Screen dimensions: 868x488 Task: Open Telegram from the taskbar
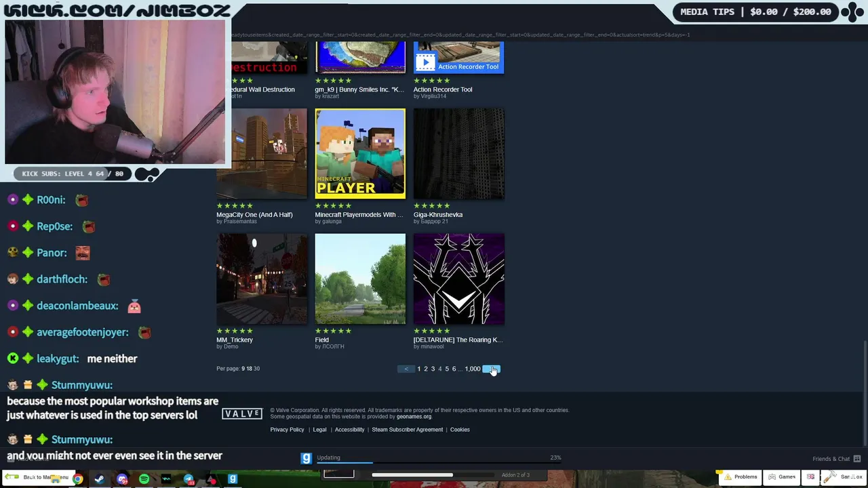[189, 479]
